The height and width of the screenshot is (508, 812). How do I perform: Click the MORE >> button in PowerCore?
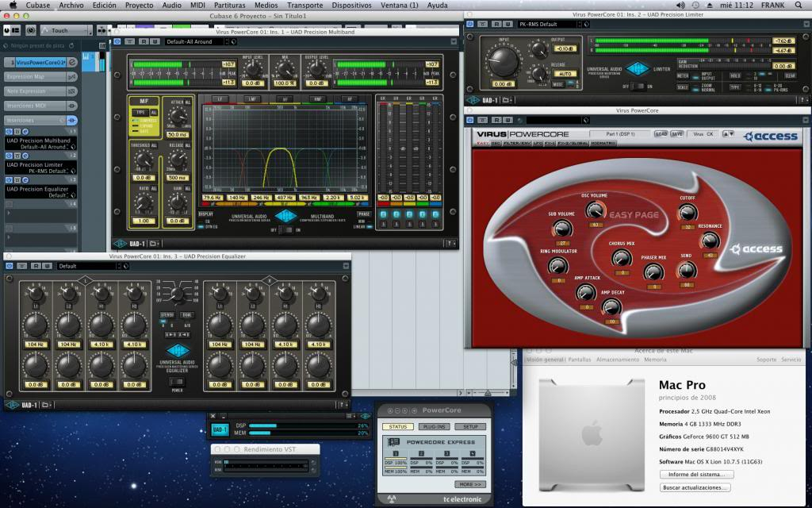(469, 483)
